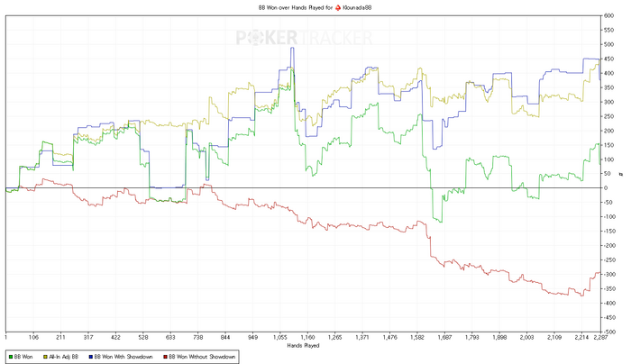Image resolution: width=631 pixels, height=364 pixels.
Task: Select the "BB Won" legend label
Action: (x=23, y=357)
